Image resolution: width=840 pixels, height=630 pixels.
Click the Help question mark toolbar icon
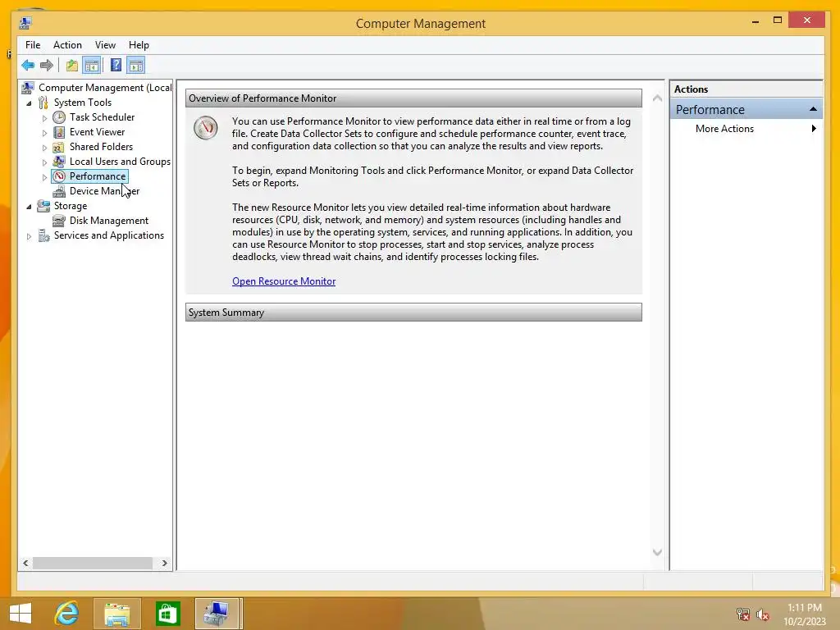coord(116,66)
